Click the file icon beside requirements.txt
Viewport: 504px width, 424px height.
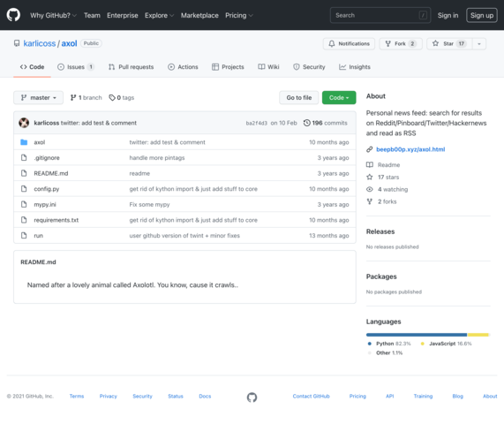coord(24,220)
